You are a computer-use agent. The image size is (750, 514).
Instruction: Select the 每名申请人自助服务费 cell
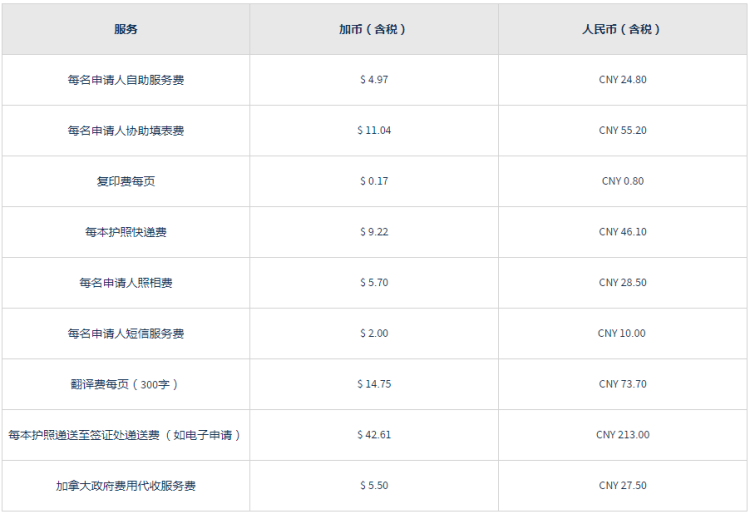tap(126, 80)
